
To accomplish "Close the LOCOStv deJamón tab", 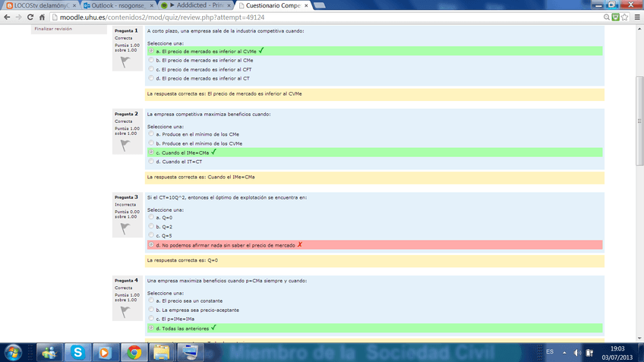I will [74, 6].
